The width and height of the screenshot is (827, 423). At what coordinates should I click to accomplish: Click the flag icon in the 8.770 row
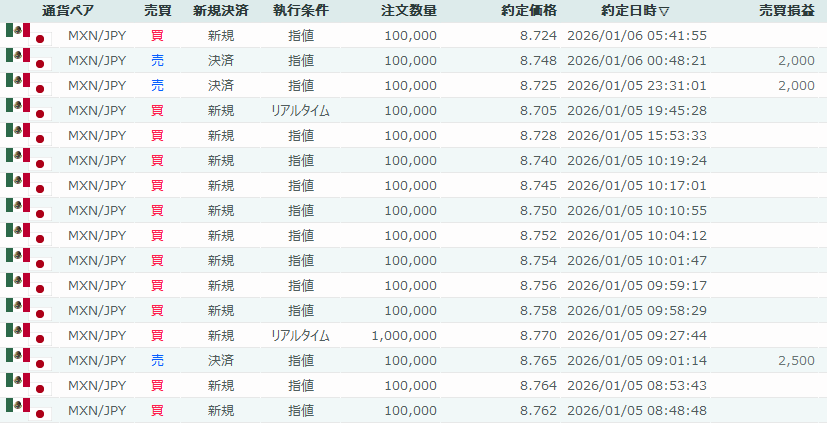pos(28,335)
